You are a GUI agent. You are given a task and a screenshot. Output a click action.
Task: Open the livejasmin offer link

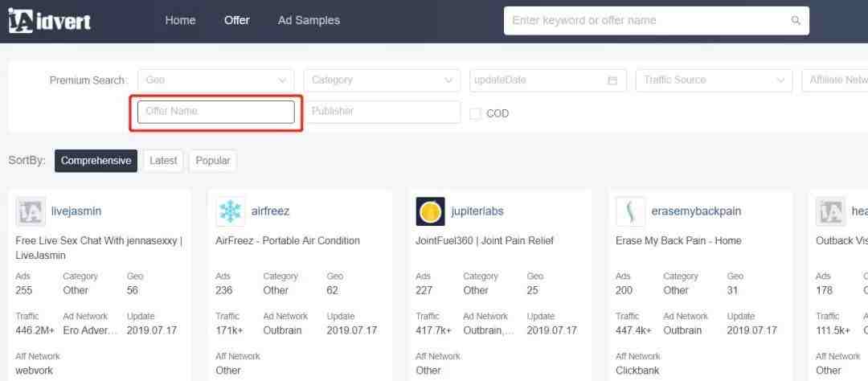tap(76, 211)
